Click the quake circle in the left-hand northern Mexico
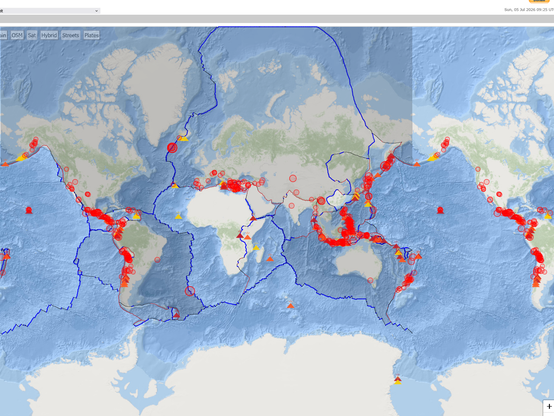The width and height of the screenshot is (554, 416). tap(88, 194)
